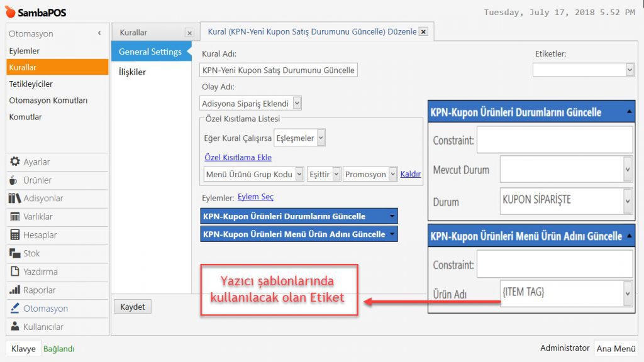Click the Hesaplar calculator icon

[x=14, y=235]
